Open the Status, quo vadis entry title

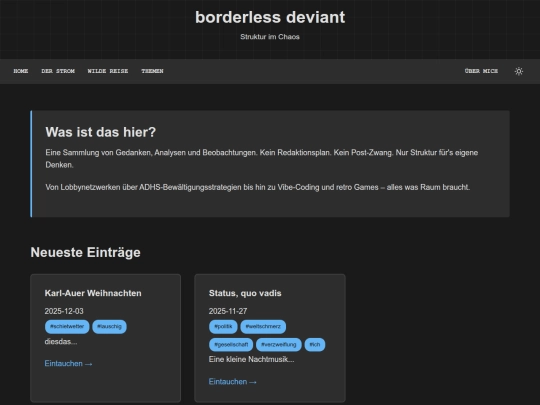245,293
